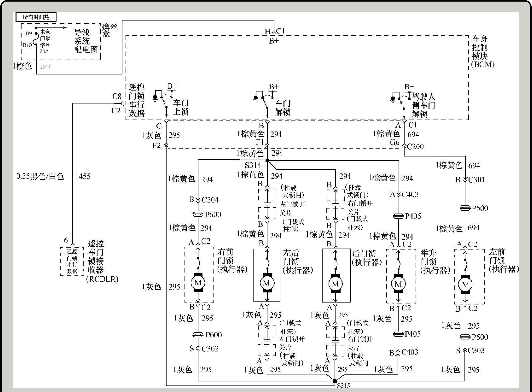The width and height of the screenshot is (532, 392).
Task: Click the S314 splice label
Action: pos(253,165)
